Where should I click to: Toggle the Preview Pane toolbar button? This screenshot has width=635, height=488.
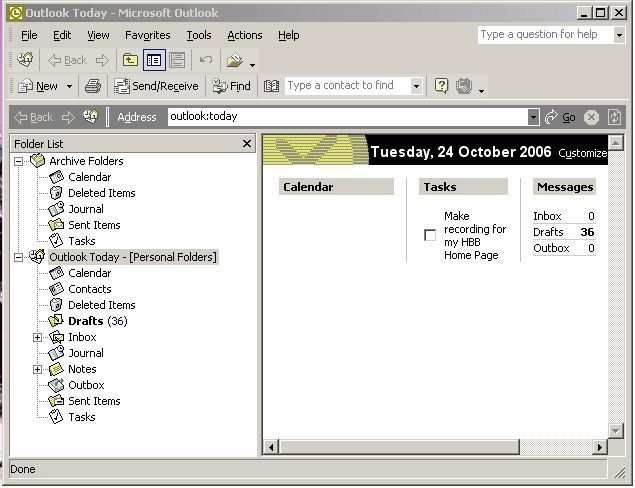click(177, 60)
